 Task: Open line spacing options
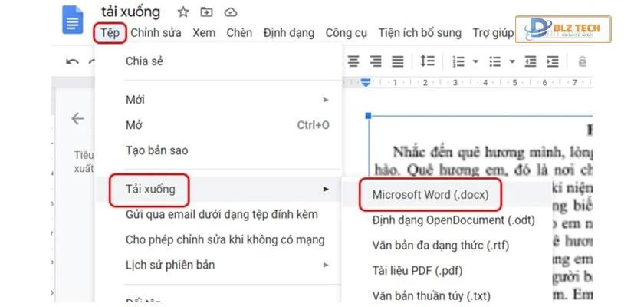428,61
